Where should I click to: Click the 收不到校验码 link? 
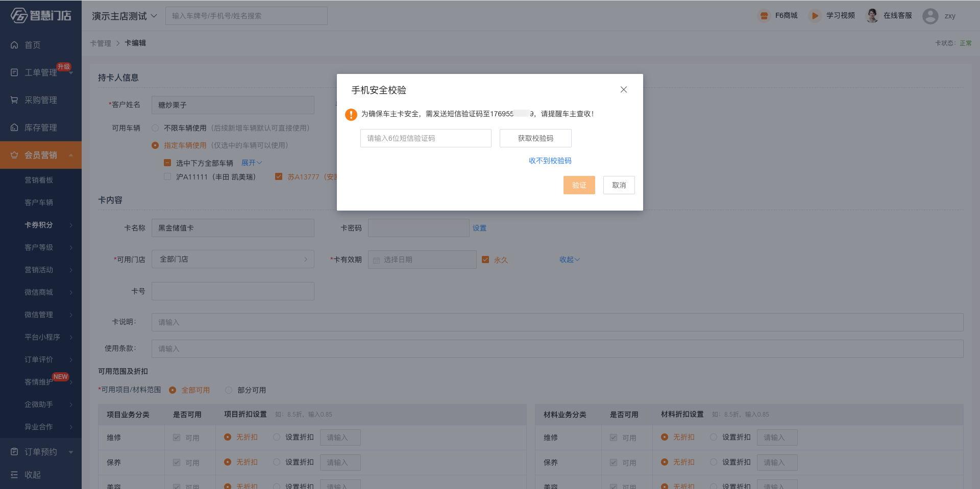(550, 161)
